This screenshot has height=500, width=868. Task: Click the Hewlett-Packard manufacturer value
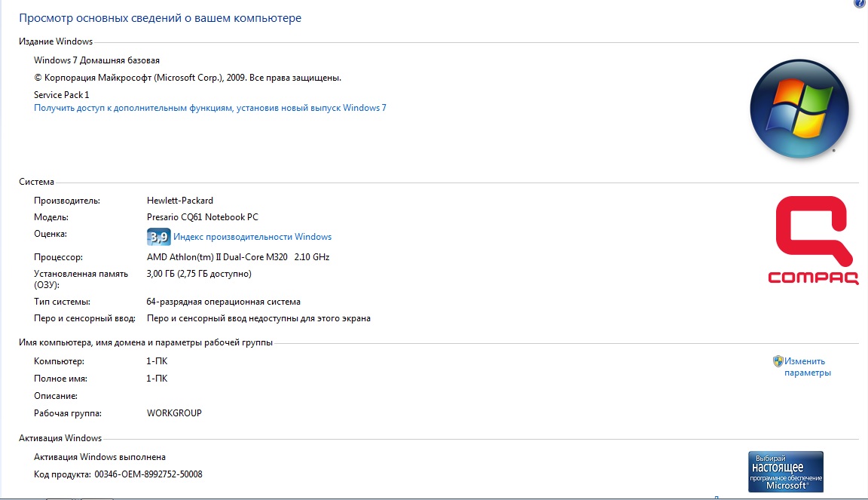click(180, 201)
